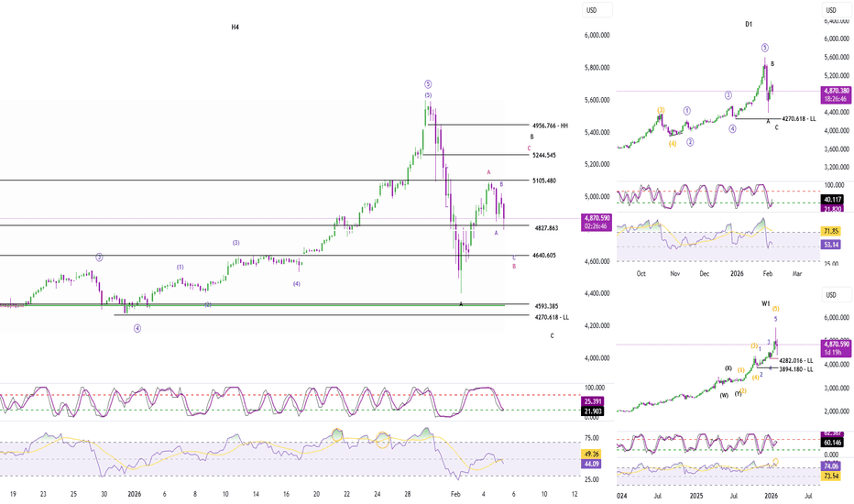Select the 3894.180 - LL label on W1 chart
The height and width of the screenshot is (504, 854).
pos(796,369)
